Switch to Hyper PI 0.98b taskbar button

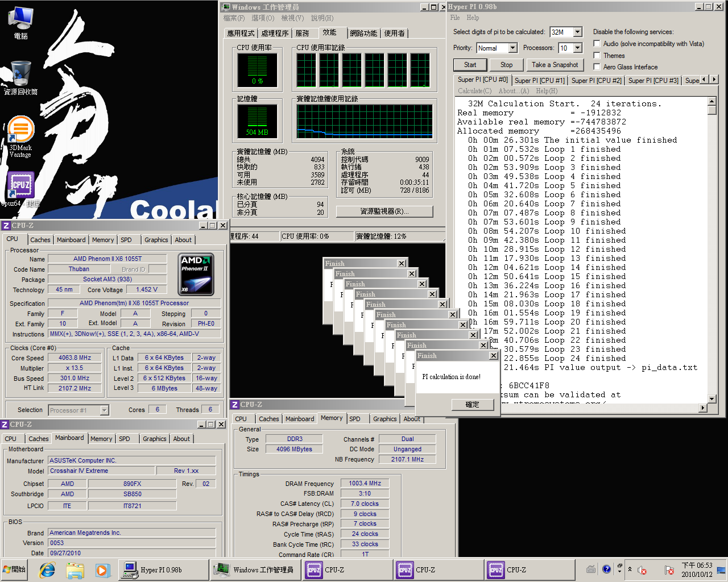(163, 569)
